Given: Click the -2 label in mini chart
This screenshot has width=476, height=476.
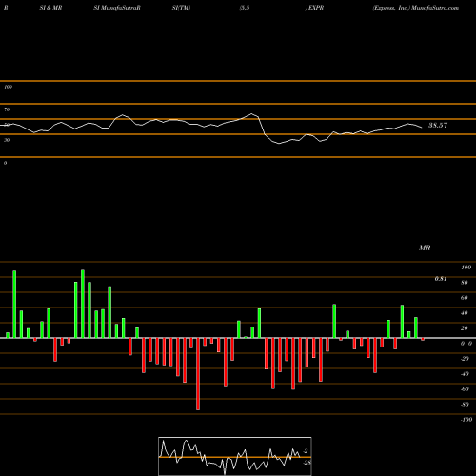Looking at the screenshot, I should pyautogui.click(x=306, y=451).
